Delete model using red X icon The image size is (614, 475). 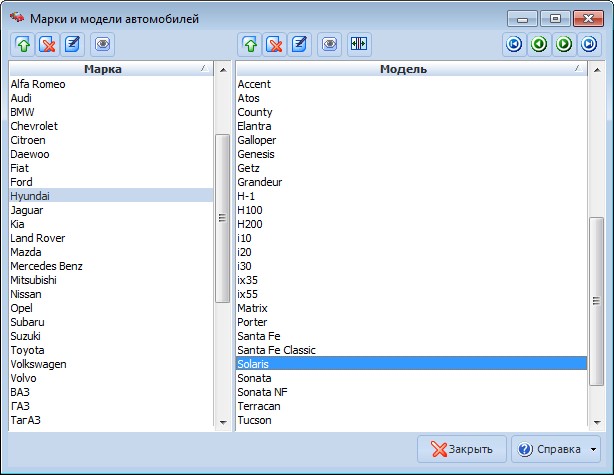point(274,44)
